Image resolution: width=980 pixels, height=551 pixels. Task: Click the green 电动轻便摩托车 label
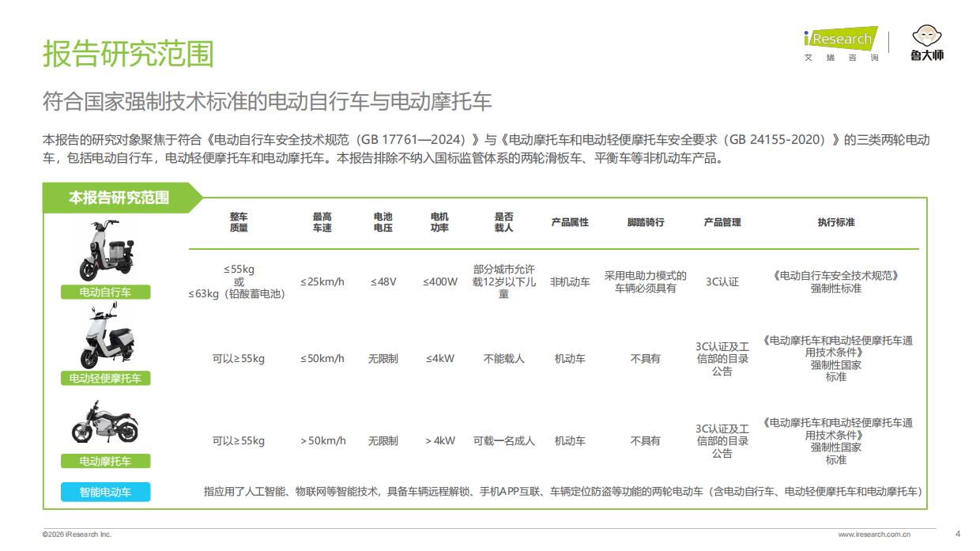point(105,379)
